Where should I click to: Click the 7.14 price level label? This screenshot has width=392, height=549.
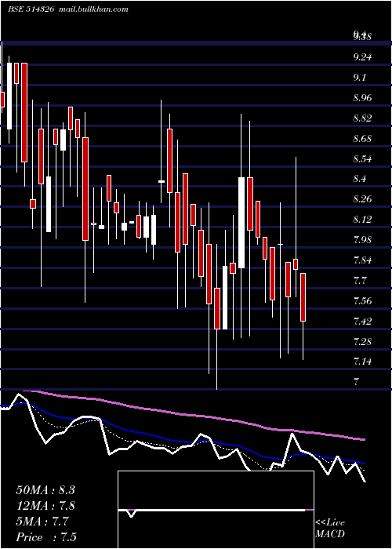(x=362, y=362)
